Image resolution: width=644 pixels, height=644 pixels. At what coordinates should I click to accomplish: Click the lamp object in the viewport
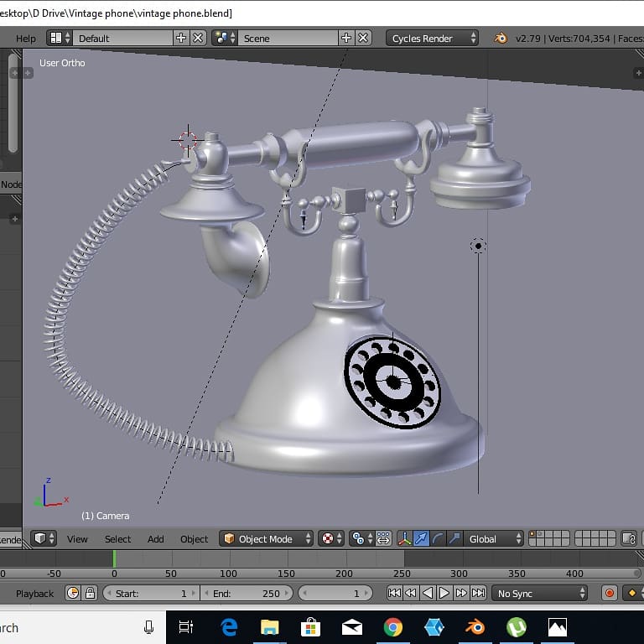point(478,246)
